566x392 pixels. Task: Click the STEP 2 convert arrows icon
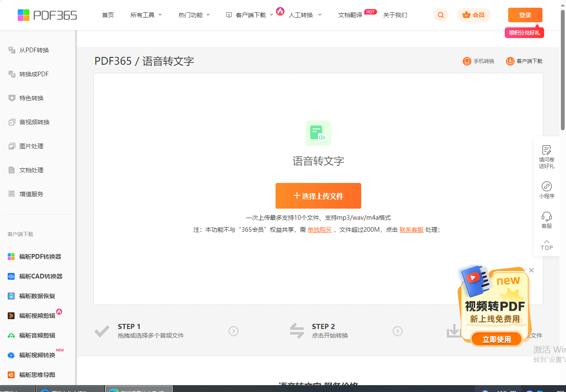(297, 331)
